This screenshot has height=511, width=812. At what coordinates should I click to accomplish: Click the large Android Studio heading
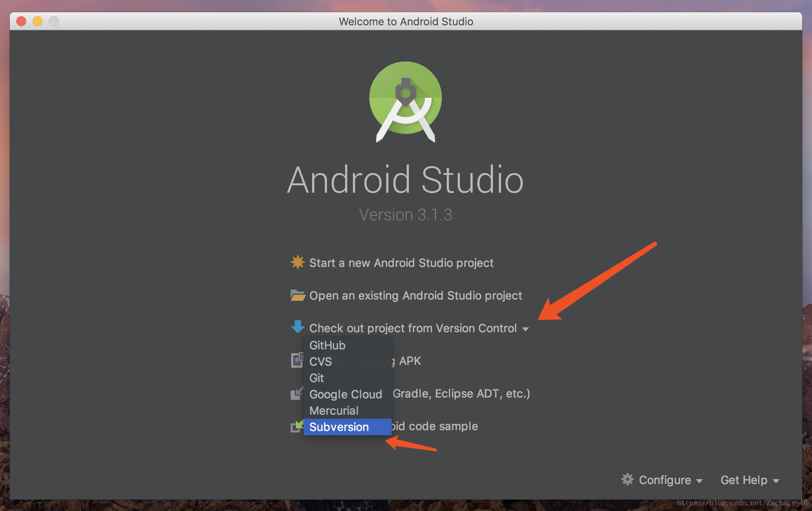(405, 180)
